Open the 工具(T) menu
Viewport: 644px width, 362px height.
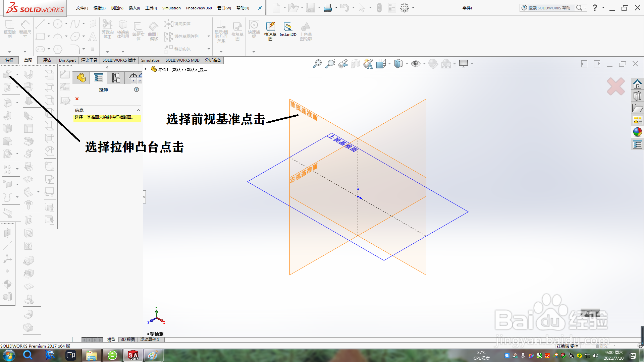click(151, 8)
